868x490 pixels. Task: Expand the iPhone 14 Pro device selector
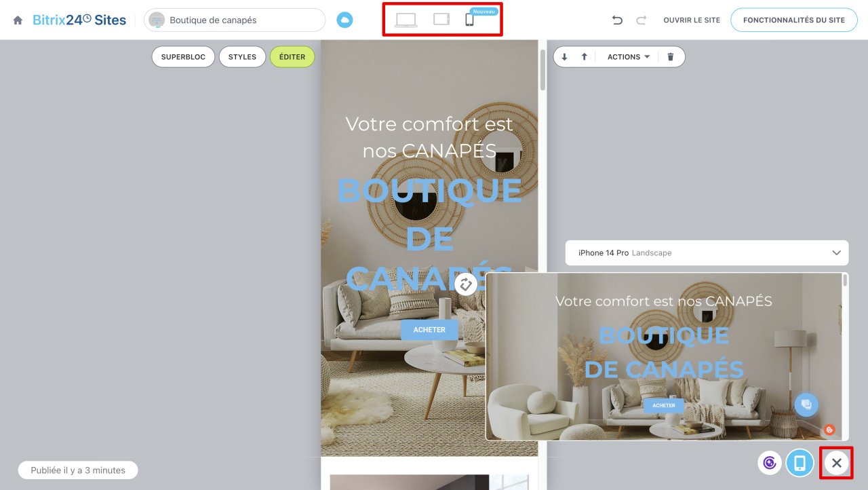(x=707, y=252)
